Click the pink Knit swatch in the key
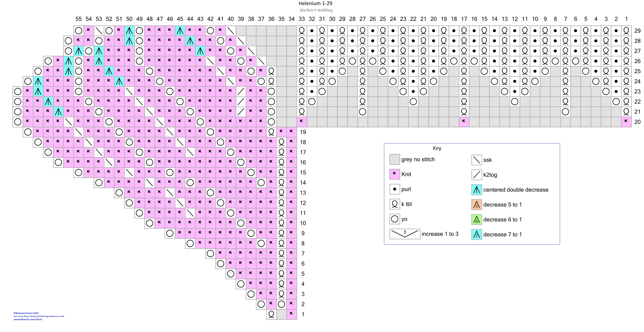This screenshot has height=332, width=644. coord(394,174)
